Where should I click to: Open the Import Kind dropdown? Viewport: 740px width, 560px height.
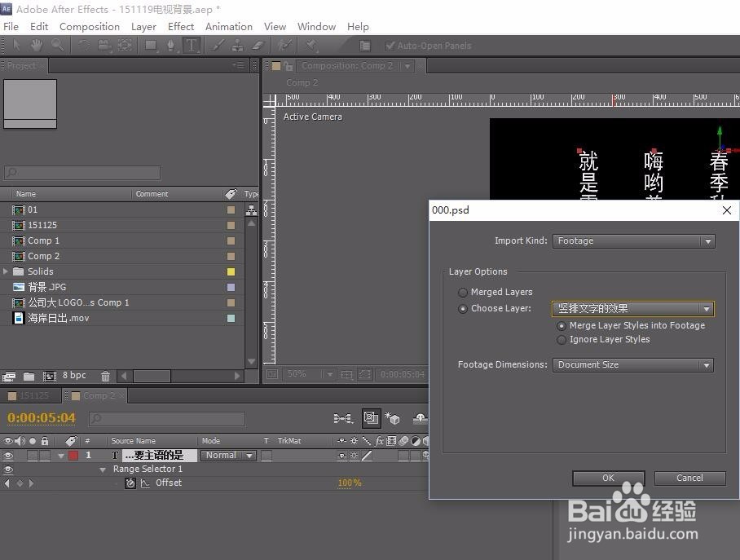[x=634, y=240]
